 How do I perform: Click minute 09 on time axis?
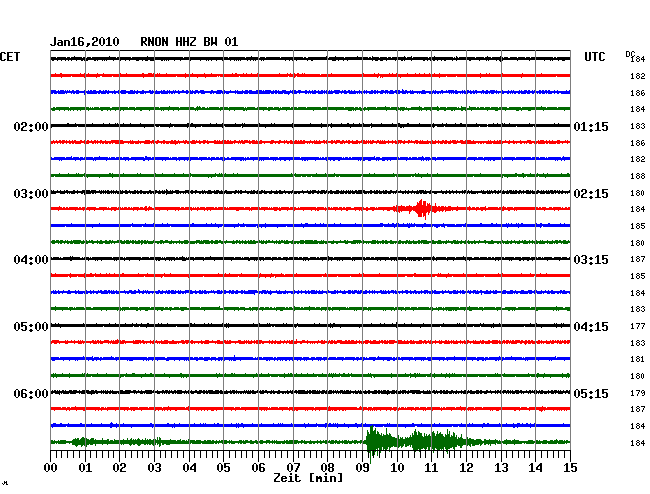tap(362, 467)
